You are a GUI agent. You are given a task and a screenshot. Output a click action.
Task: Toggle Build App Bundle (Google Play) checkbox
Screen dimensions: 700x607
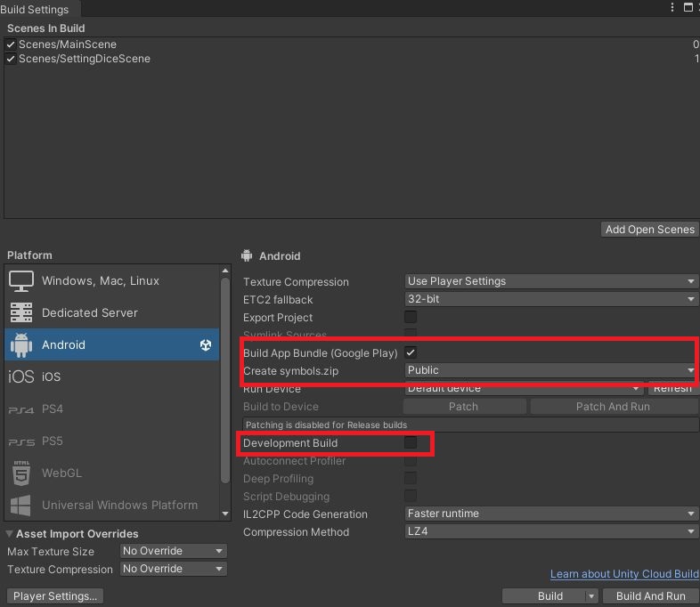[411, 352]
